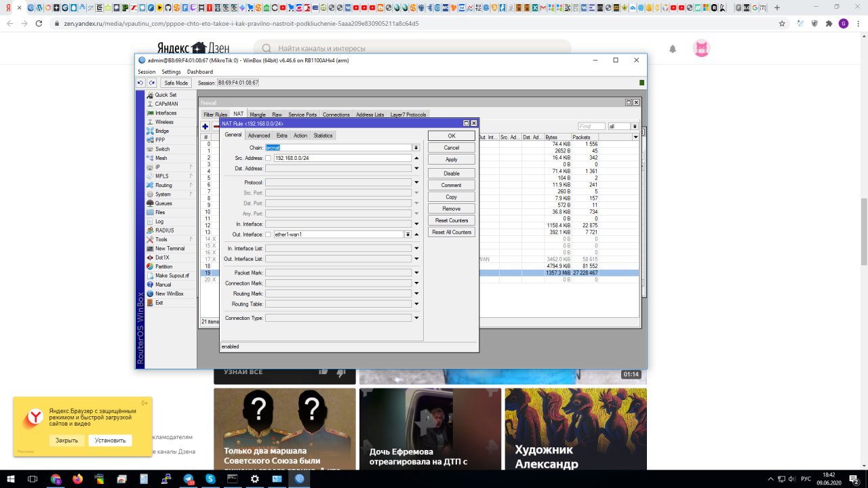
Task: Click Disable in NAT Rule dialog
Action: pyautogui.click(x=452, y=174)
